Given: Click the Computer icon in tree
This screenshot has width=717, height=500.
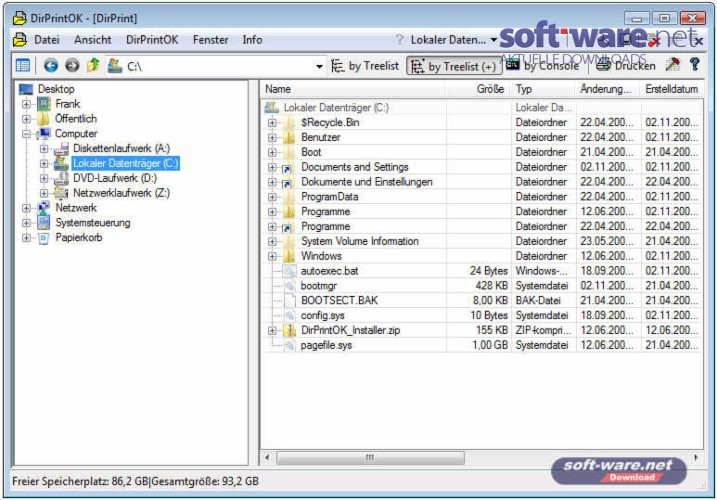Looking at the screenshot, I should pos(43,134).
